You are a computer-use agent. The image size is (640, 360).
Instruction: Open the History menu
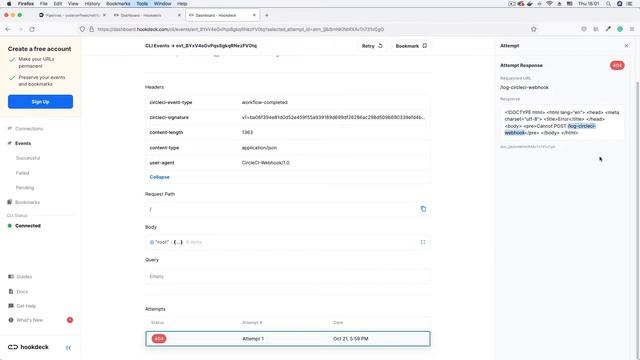pos(92,4)
